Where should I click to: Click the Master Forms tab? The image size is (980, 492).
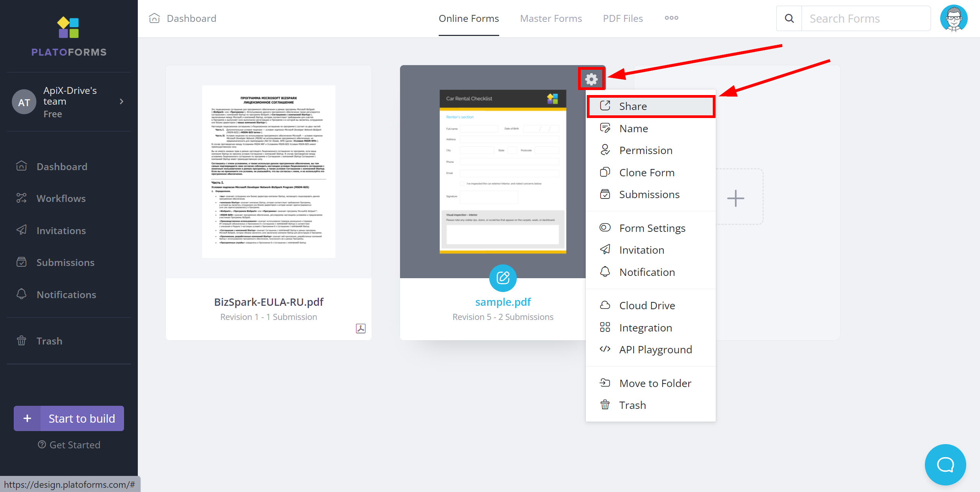click(x=551, y=18)
